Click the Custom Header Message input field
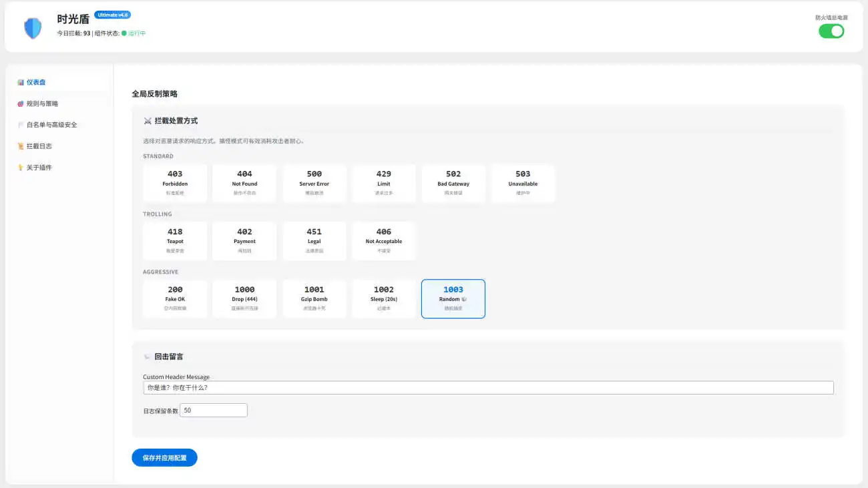The width and height of the screenshot is (868, 488). (x=488, y=388)
